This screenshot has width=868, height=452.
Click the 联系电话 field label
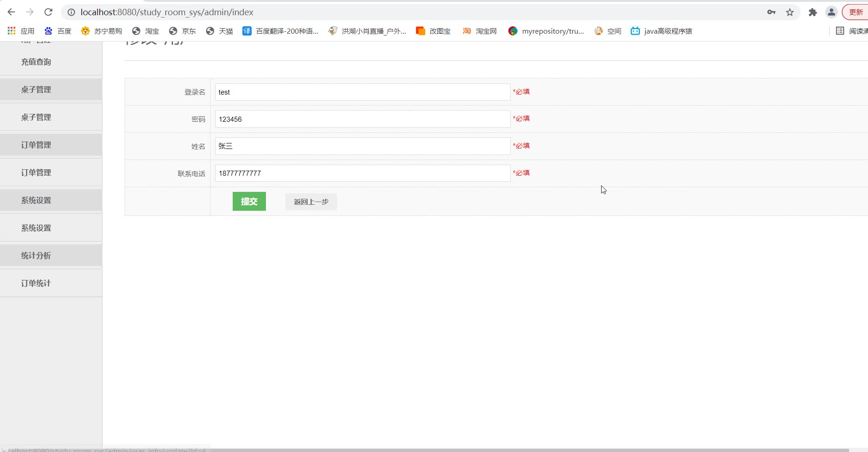pos(192,174)
